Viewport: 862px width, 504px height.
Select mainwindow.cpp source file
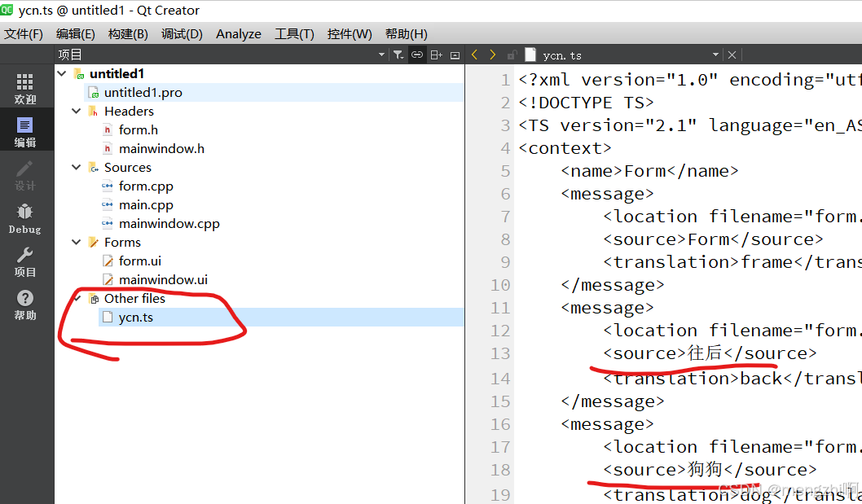(x=169, y=224)
